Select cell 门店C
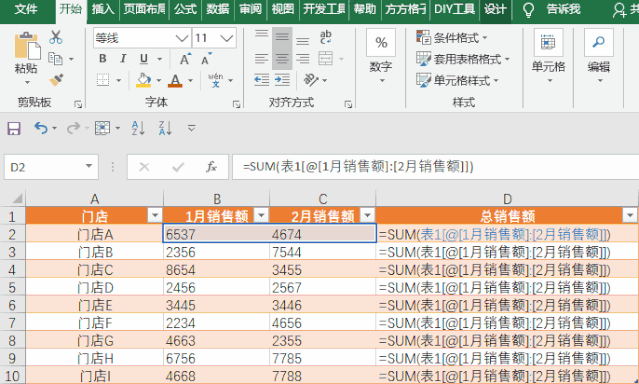 tap(95, 270)
